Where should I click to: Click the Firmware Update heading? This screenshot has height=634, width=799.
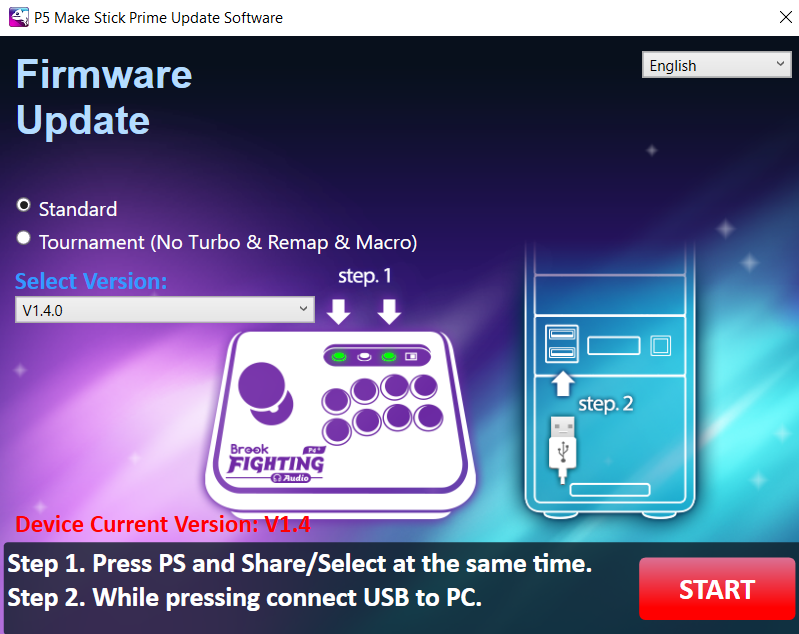[104, 98]
